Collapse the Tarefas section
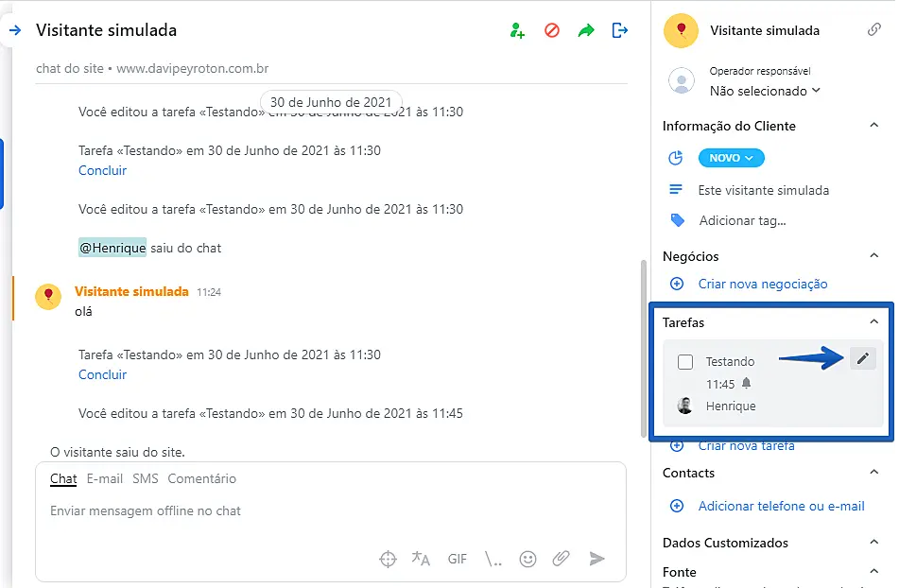This screenshot has height=588, width=899. (873, 322)
